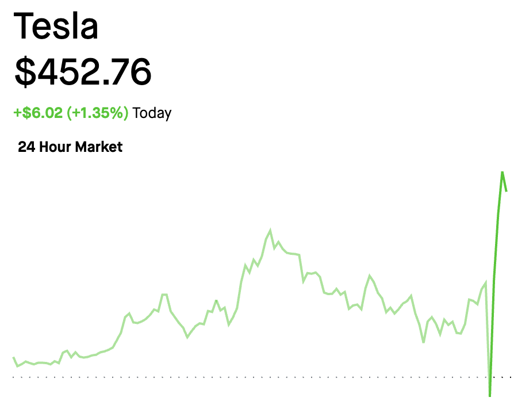Click the leftmost starting point of the chart
This screenshot has width=514, height=420.
click(x=14, y=358)
